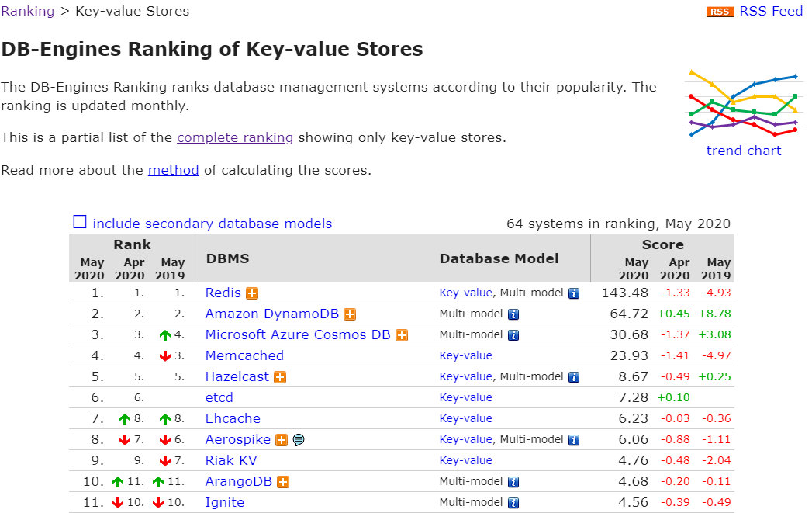The height and width of the screenshot is (513, 812).
Task: Click the speech bubble icon beside Aerospike
Action: 299,440
